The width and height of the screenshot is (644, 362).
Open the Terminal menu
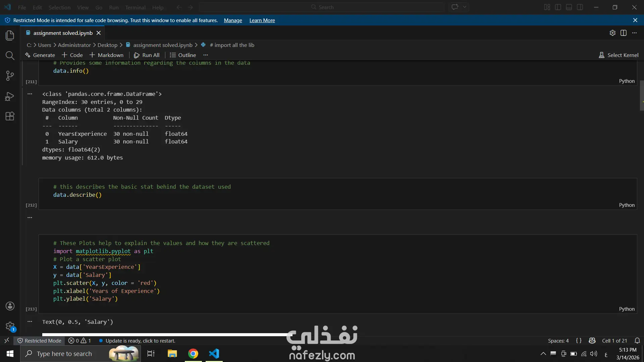tap(135, 7)
